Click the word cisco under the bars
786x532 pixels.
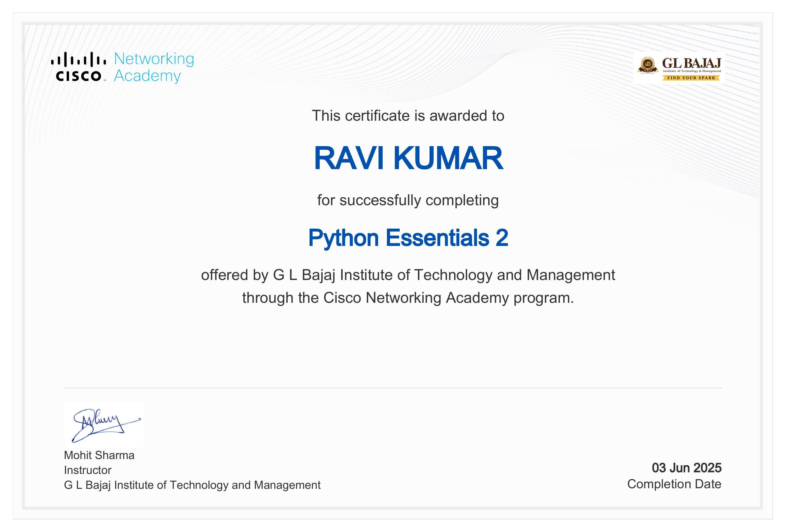tap(78, 76)
